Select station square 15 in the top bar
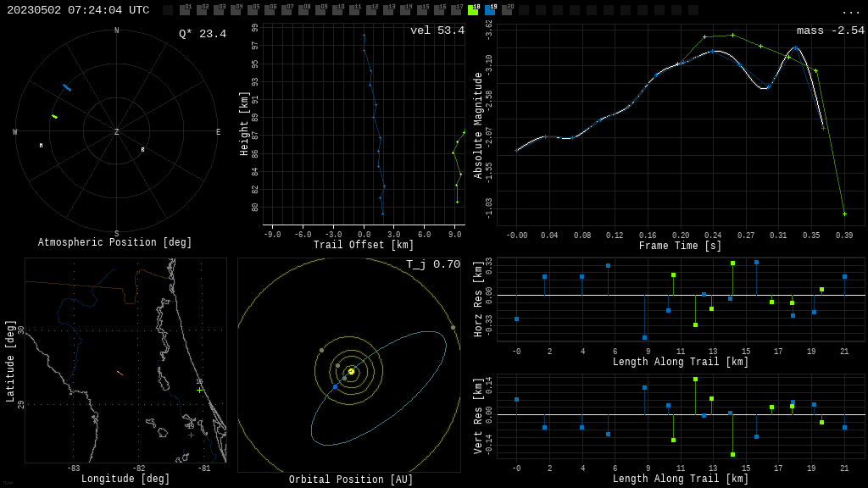The height and width of the screenshot is (488, 868). (422, 10)
